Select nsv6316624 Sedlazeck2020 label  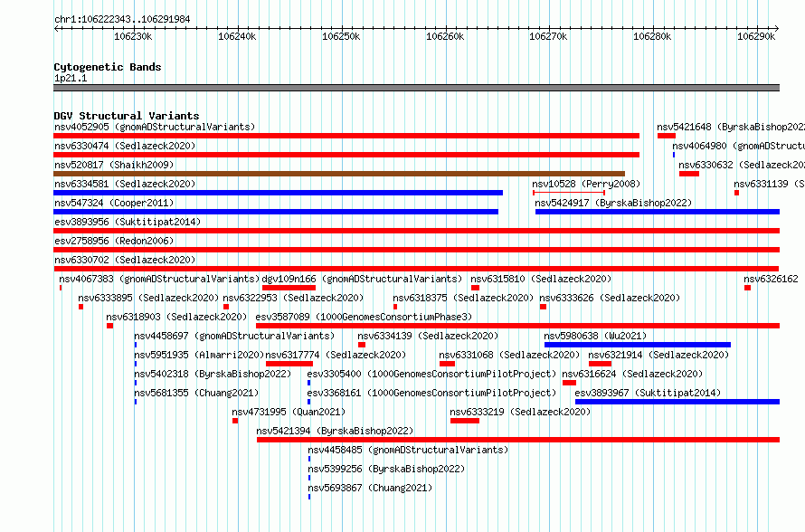[632, 374]
